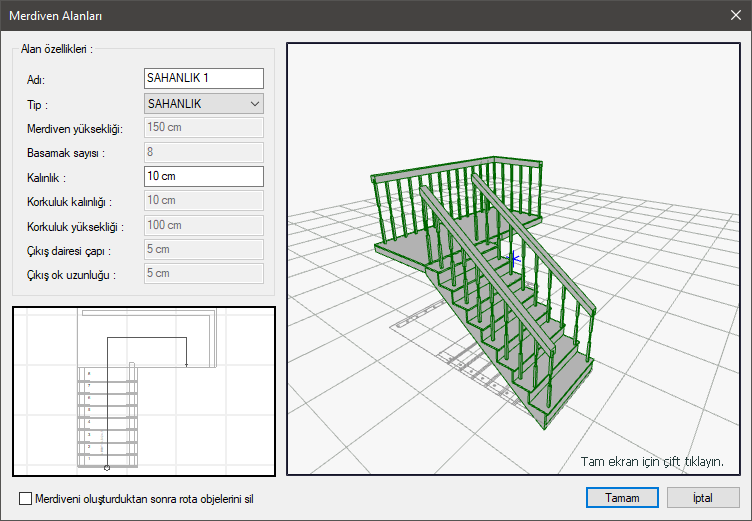Click the Çıkış ok uzunluğu field
This screenshot has height=521, width=752.
coord(204,273)
